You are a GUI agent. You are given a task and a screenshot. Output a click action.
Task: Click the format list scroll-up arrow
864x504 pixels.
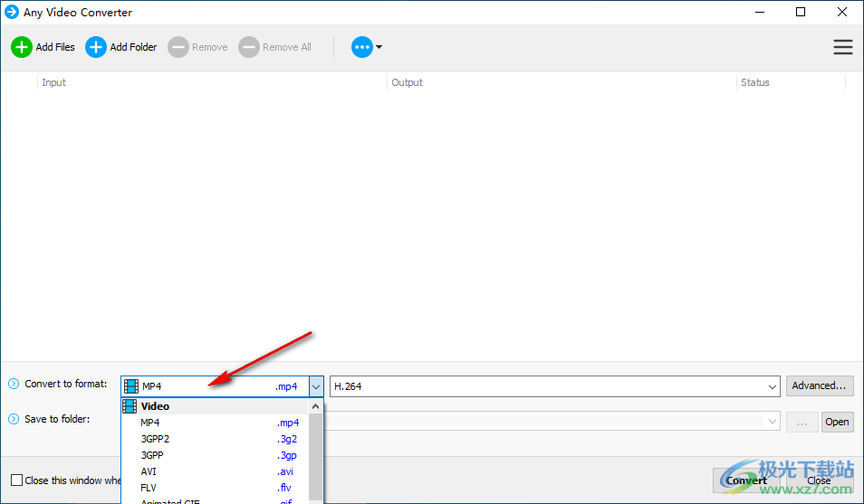(316, 406)
